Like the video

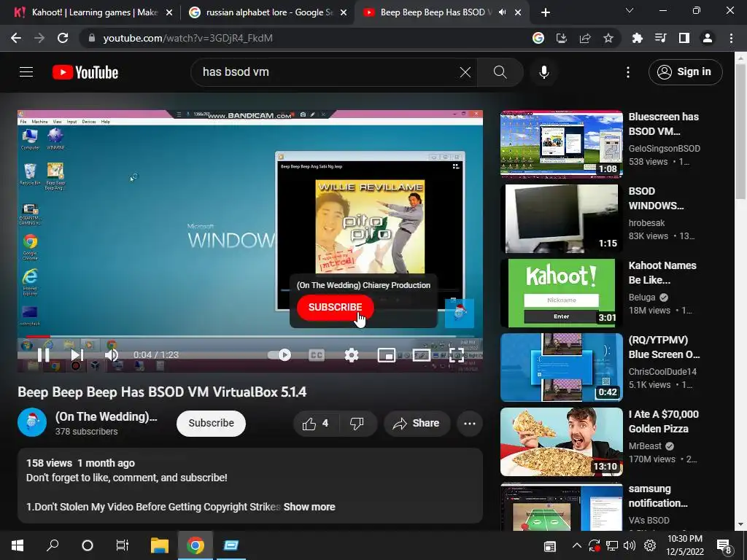coord(315,424)
